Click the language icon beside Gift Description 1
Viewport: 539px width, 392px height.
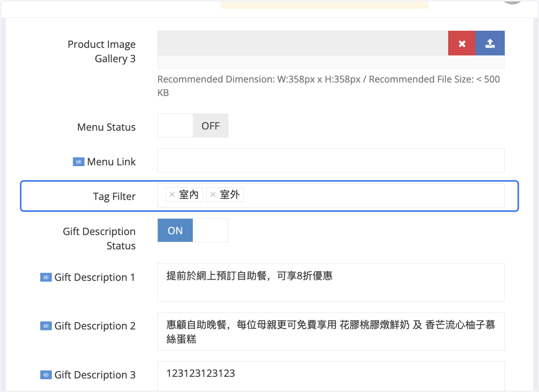click(x=46, y=277)
